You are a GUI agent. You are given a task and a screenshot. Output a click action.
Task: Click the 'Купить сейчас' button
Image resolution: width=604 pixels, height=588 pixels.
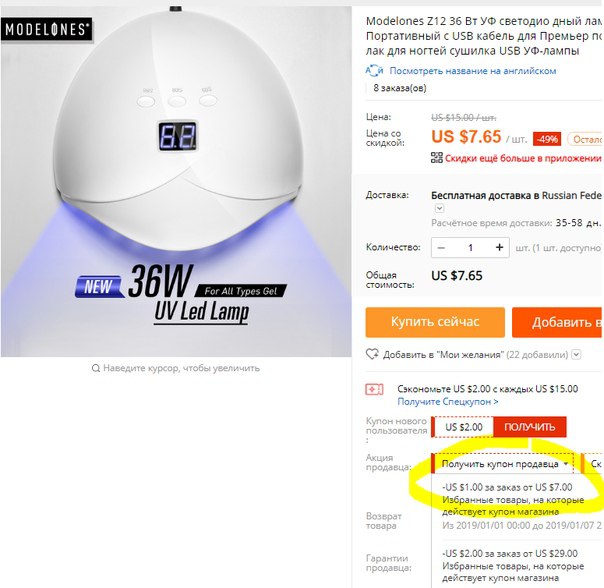[435, 322]
